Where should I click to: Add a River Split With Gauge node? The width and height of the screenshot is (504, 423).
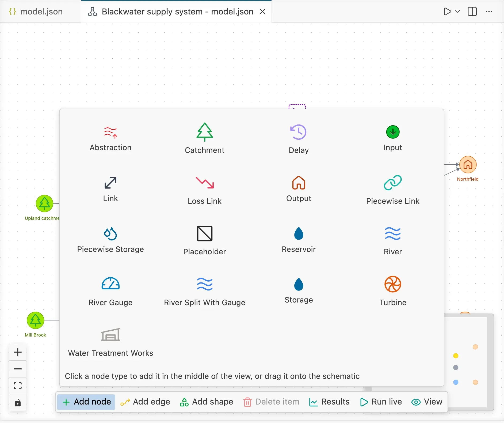205,291
